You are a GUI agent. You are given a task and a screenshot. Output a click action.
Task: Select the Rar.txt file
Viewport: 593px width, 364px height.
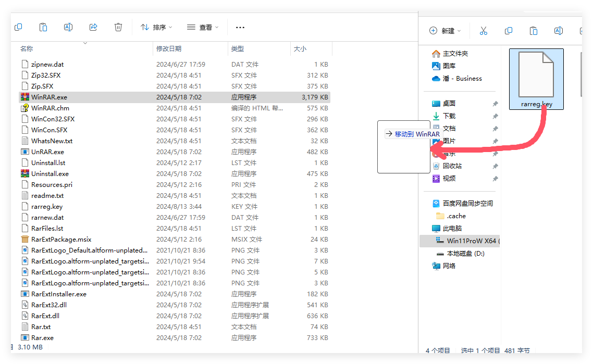pyautogui.click(x=41, y=327)
